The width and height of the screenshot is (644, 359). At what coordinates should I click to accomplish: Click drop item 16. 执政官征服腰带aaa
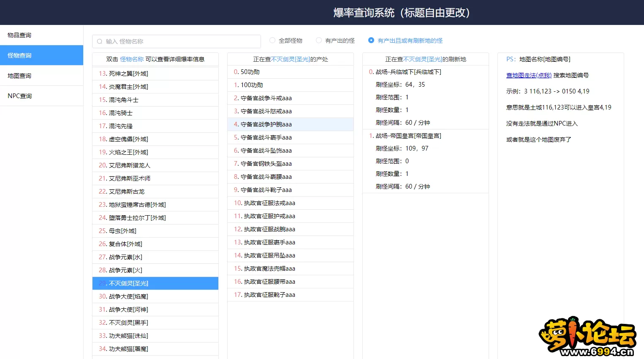(x=291, y=282)
